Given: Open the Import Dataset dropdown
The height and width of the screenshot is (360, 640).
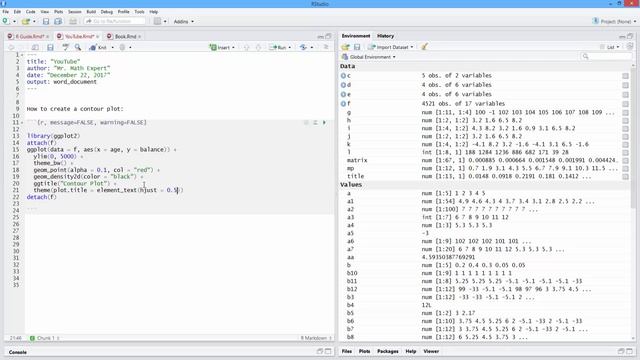Looking at the screenshot, I should (391, 47).
